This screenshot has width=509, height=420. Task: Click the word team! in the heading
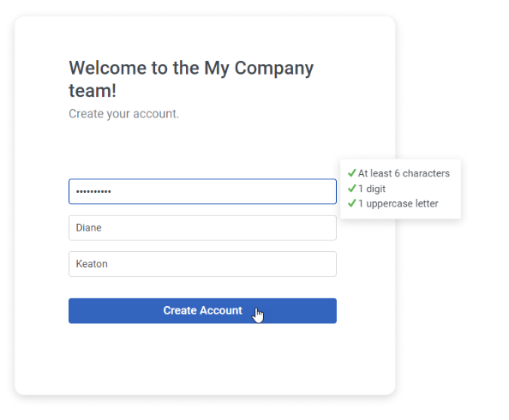pos(93,90)
